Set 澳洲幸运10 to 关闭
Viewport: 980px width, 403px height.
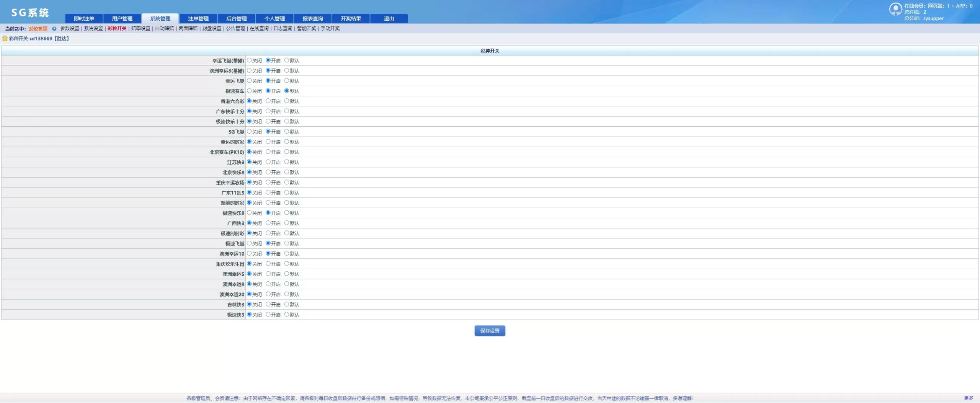tap(249, 253)
